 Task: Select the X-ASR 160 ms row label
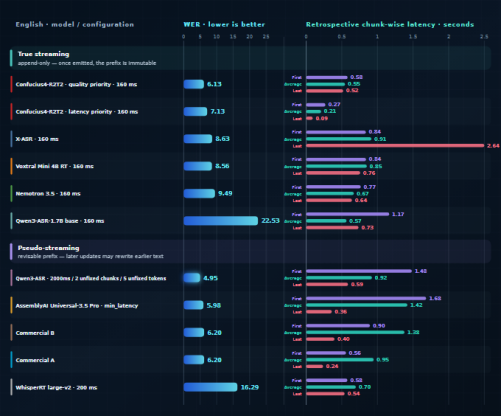point(37,139)
